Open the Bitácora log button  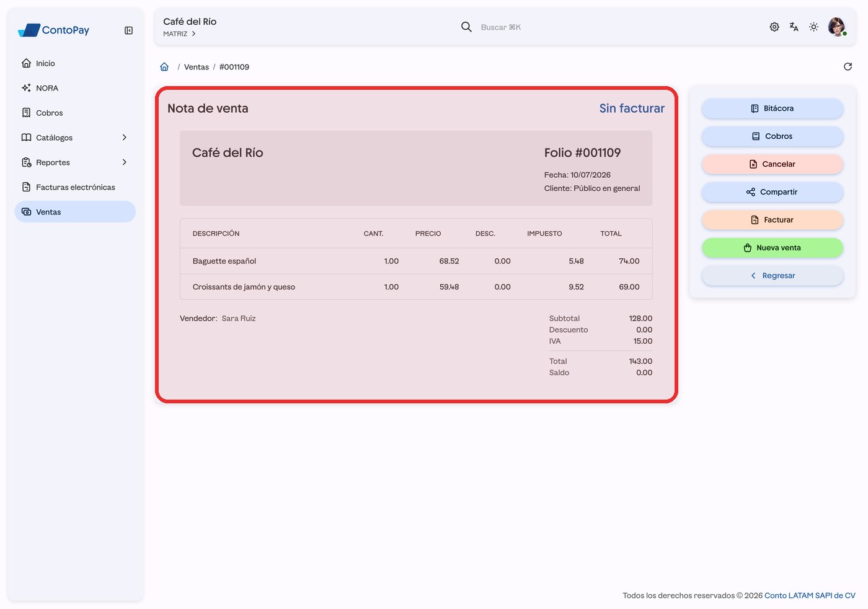pos(773,108)
